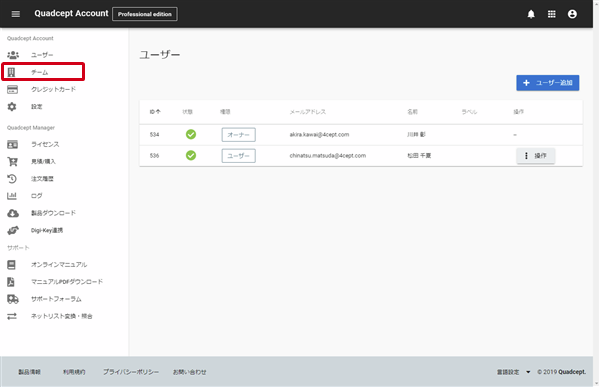Open オンラインマニュアル link
Image resolution: width=600 pixels, height=387 pixels.
click(59, 265)
